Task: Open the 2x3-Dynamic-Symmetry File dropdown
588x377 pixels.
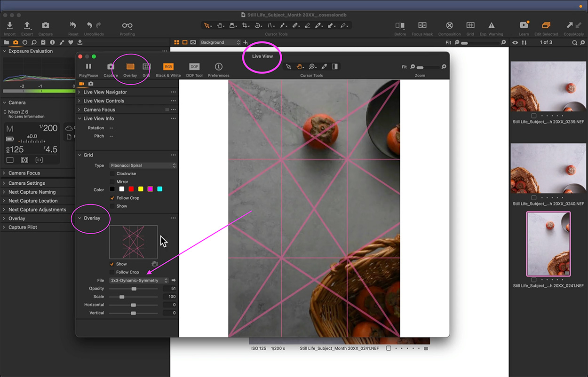Action: (x=139, y=280)
